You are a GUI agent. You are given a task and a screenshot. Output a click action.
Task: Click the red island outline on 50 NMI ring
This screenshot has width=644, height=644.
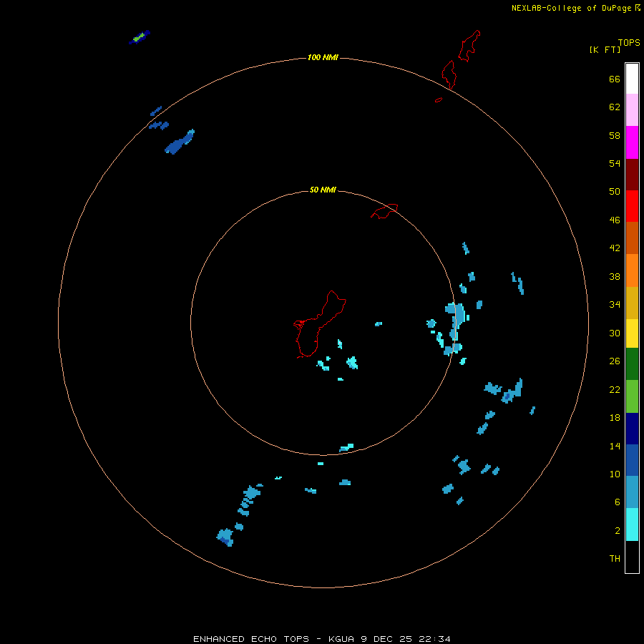(x=384, y=211)
